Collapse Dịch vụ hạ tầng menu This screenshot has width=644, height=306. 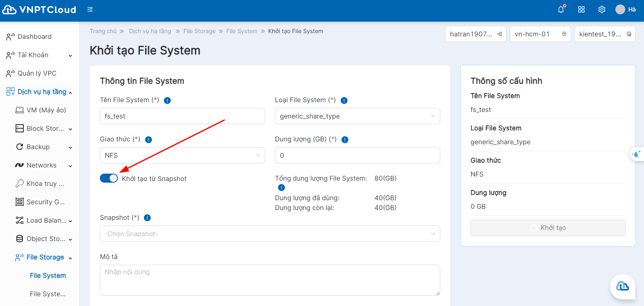(39, 92)
